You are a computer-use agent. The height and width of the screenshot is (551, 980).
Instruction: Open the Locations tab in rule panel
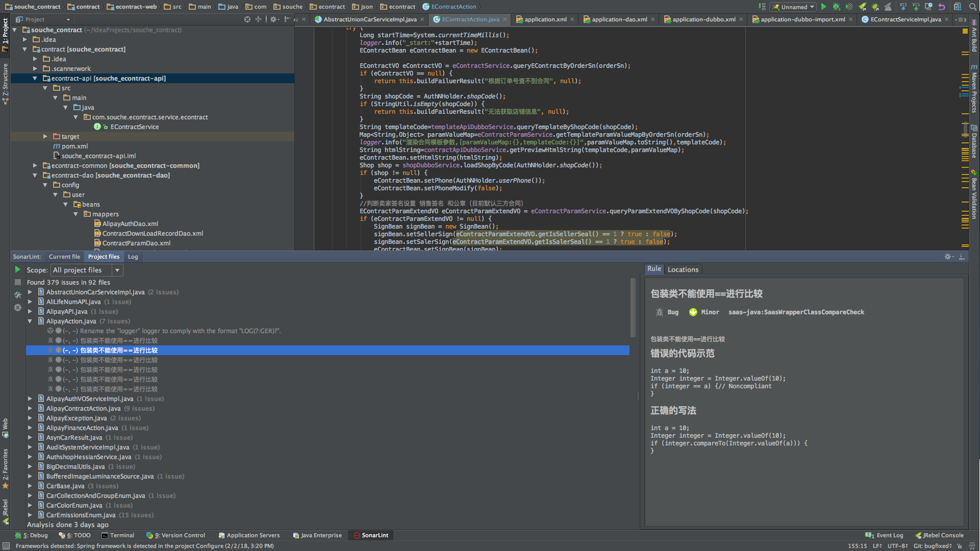click(x=683, y=269)
